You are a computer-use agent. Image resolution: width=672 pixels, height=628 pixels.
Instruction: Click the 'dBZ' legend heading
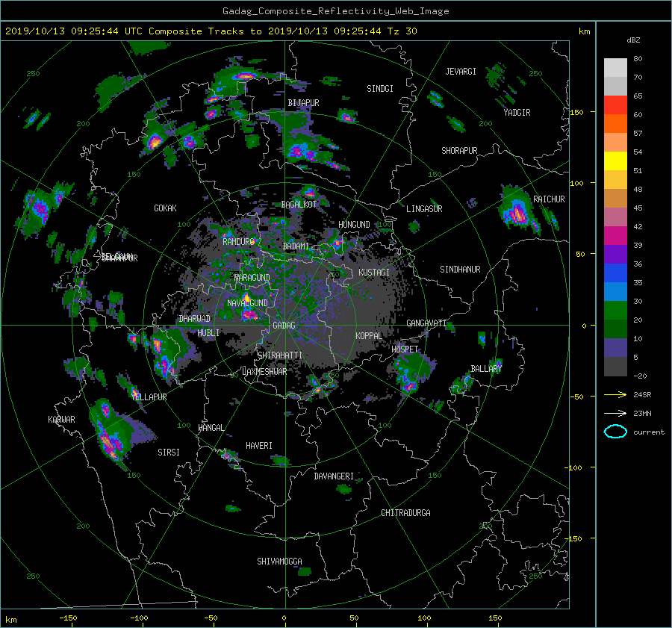(633, 40)
